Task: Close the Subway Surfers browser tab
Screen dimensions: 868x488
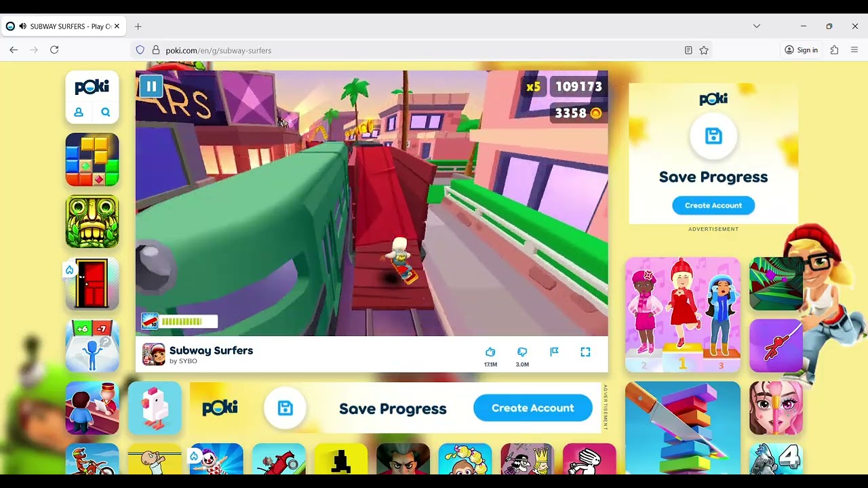Action: (x=117, y=26)
